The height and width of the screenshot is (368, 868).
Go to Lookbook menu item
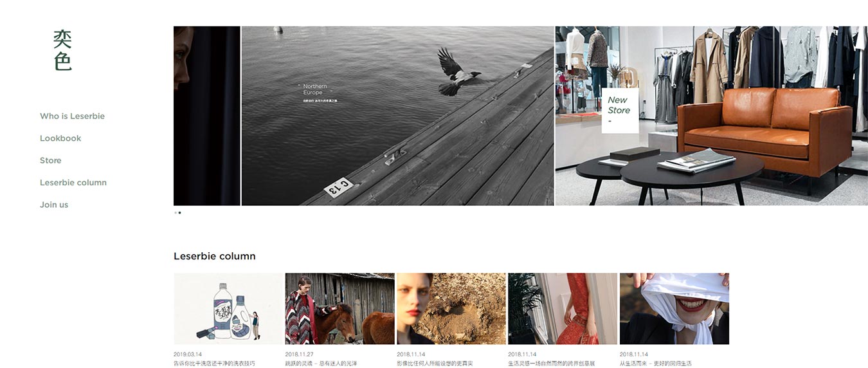pyautogui.click(x=60, y=138)
